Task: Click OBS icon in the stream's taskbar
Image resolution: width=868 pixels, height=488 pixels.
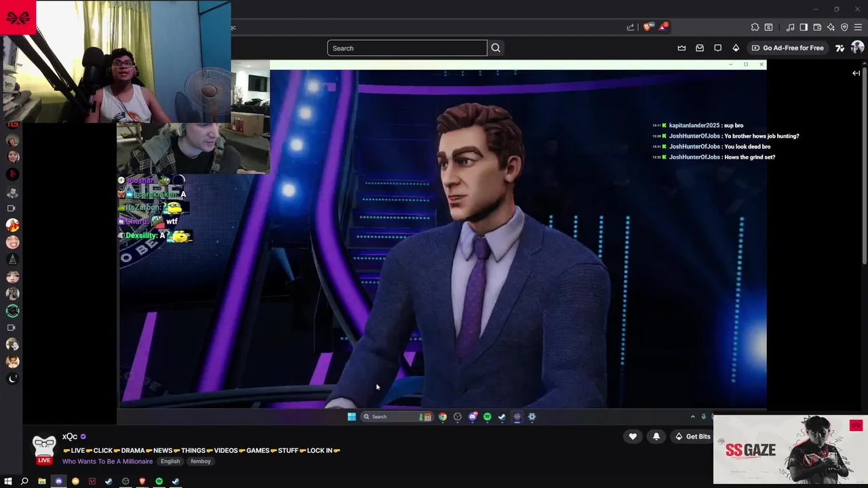Action: pos(458,417)
